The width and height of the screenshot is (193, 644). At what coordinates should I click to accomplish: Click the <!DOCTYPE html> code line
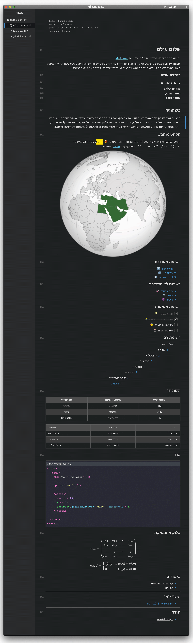point(113,464)
